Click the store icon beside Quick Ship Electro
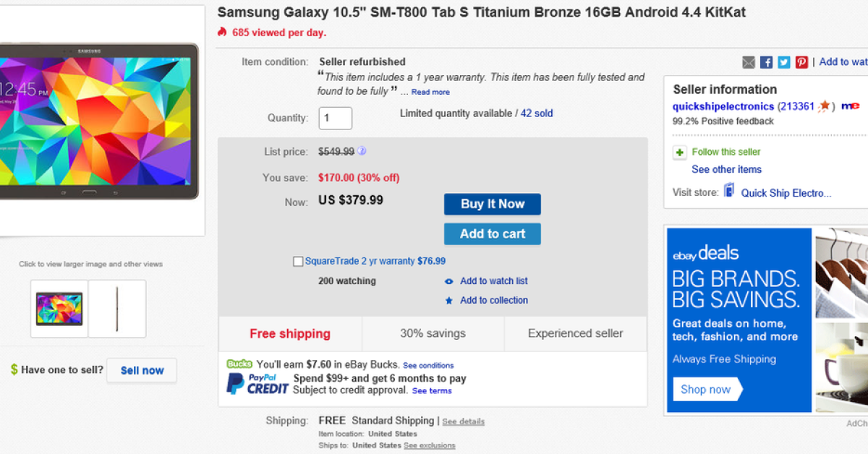 [x=729, y=192]
